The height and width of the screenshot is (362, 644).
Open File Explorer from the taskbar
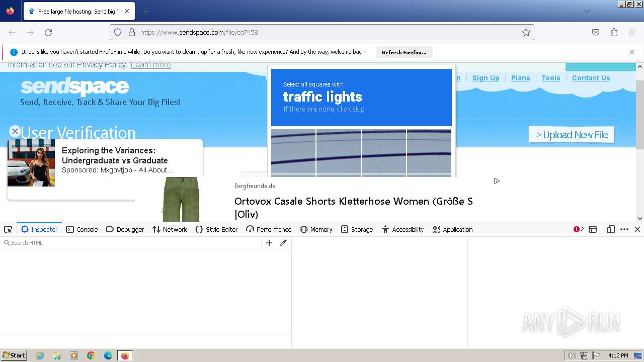point(57,355)
